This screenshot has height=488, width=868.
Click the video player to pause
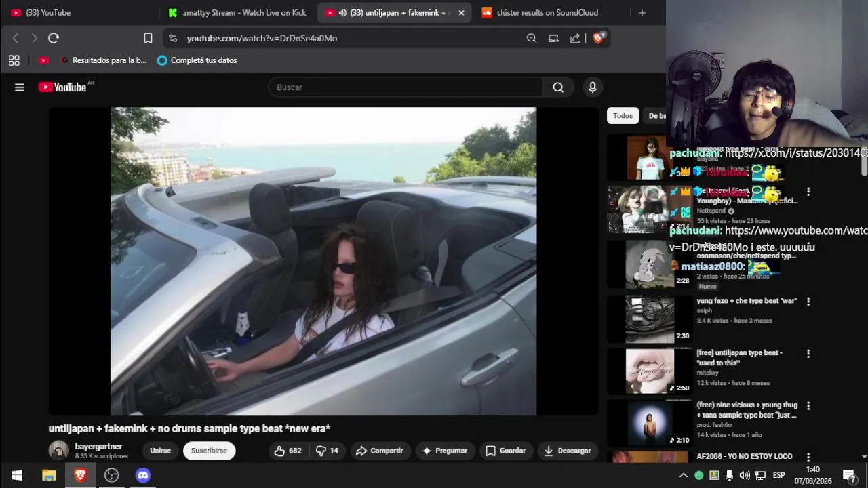323,261
